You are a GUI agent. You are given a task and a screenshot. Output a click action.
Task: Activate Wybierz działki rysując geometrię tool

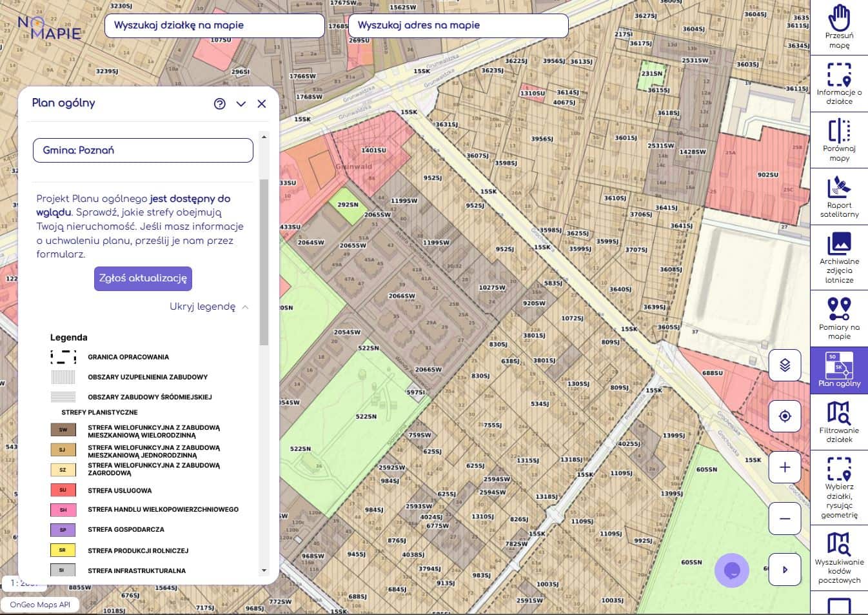point(839,487)
